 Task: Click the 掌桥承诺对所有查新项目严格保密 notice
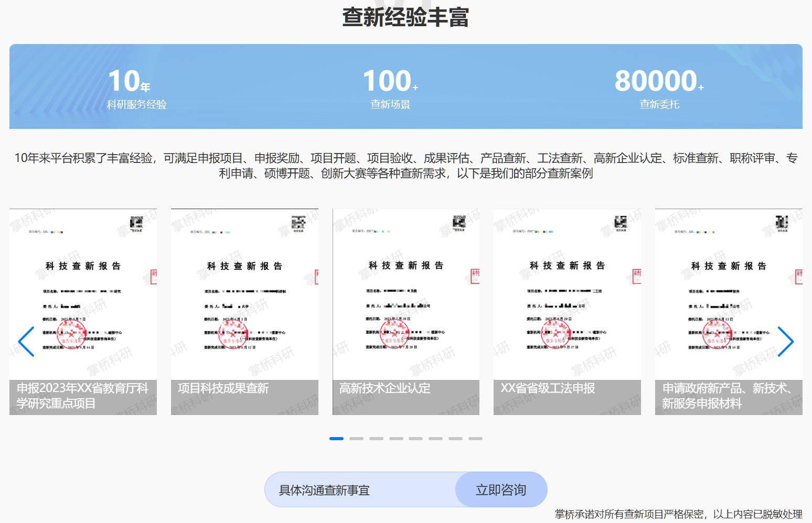tap(679, 514)
